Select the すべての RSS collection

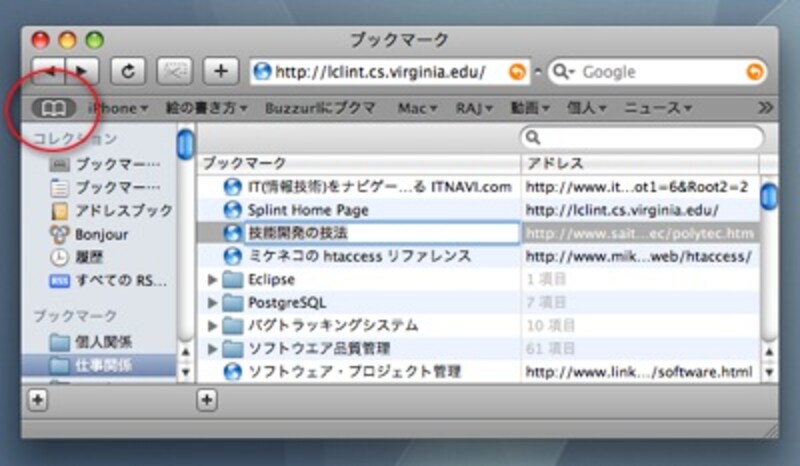click(x=59, y=280)
